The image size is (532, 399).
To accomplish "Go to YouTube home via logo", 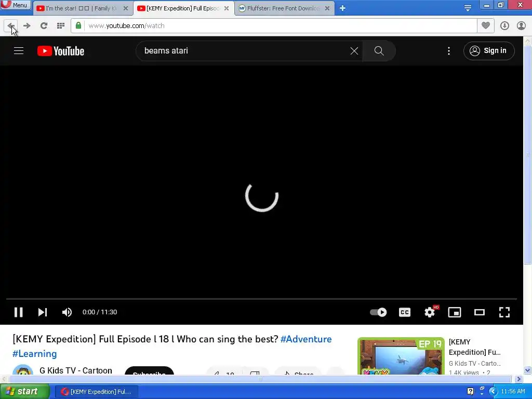I will pyautogui.click(x=61, y=51).
